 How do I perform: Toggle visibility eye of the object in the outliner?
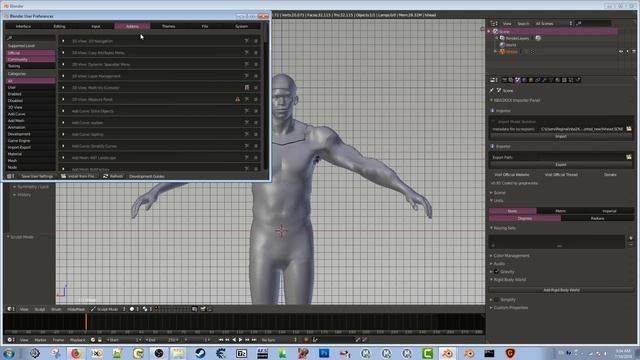[x=621, y=52]
